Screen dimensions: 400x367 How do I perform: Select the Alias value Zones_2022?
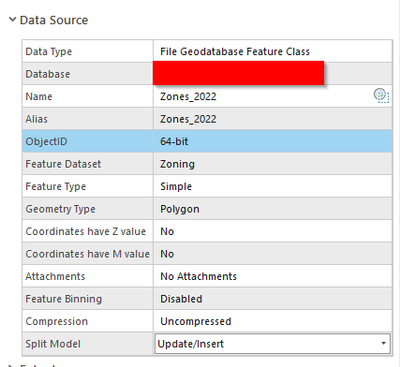(188, 119)
